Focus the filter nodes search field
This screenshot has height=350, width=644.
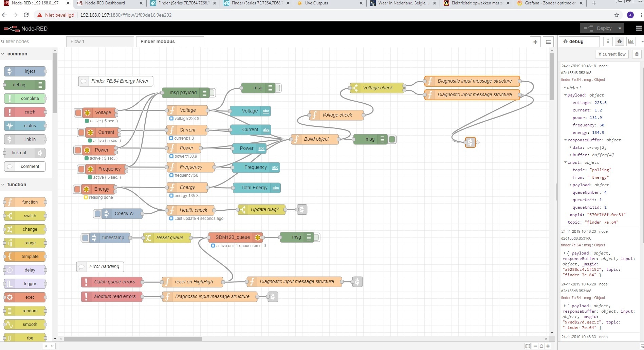29,41
